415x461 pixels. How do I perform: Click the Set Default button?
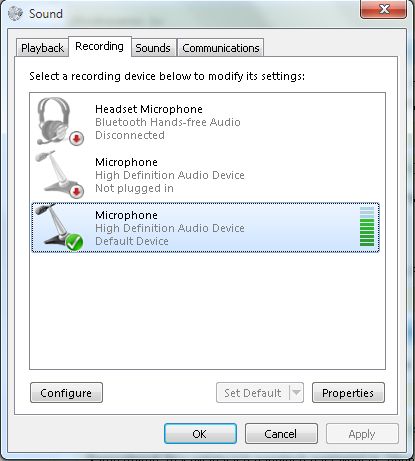(x=253, y=393)
